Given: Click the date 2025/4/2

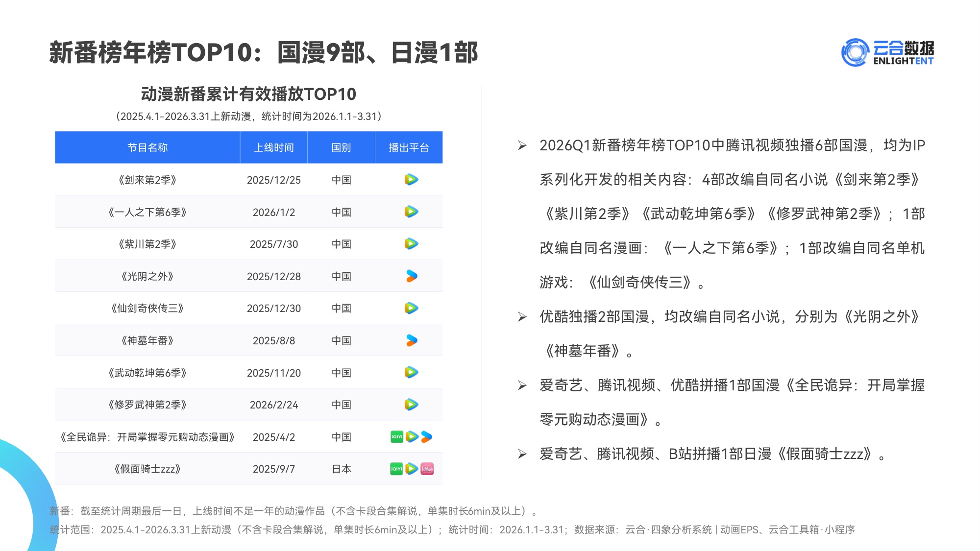Looking at the screenshot, I should 274,437.
